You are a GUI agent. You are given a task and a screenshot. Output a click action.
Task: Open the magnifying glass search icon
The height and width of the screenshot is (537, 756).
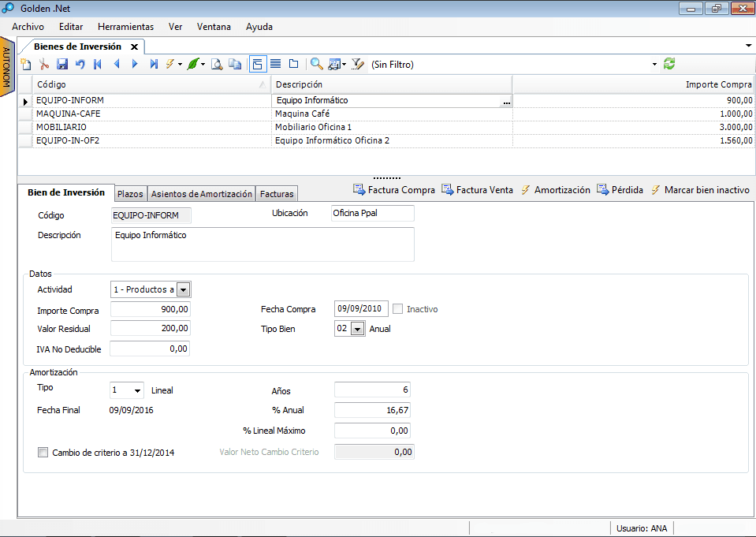[316, 65]
